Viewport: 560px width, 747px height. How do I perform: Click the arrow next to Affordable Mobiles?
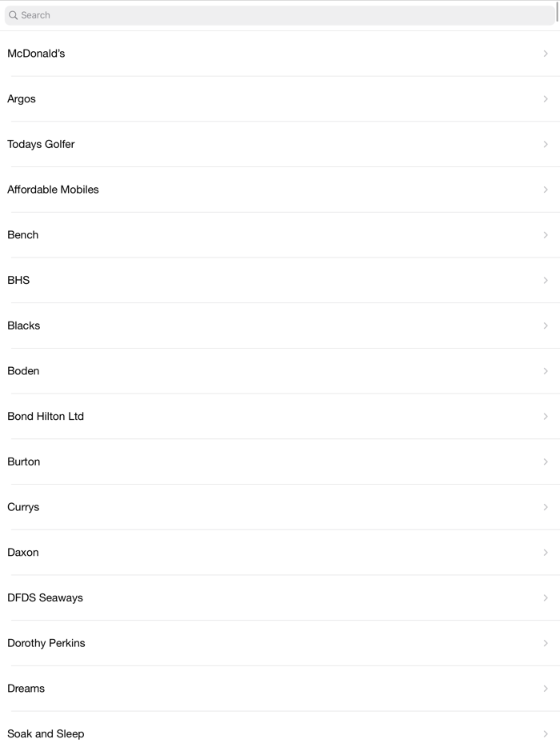point(546,190)
